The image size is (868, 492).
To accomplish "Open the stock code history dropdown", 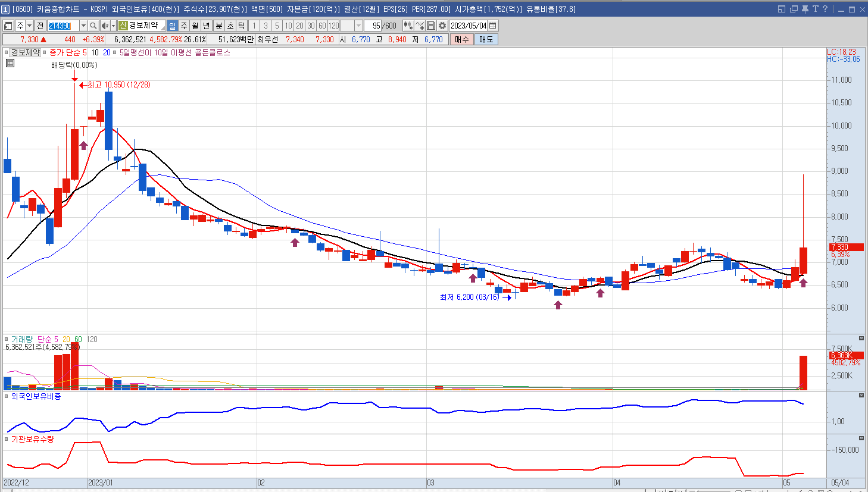I will click(83, 26).
